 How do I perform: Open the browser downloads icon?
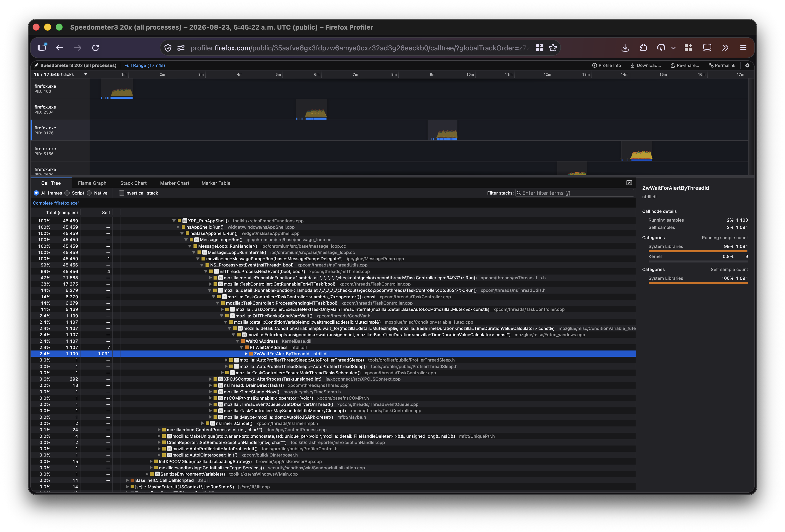[x=625, y=48]
